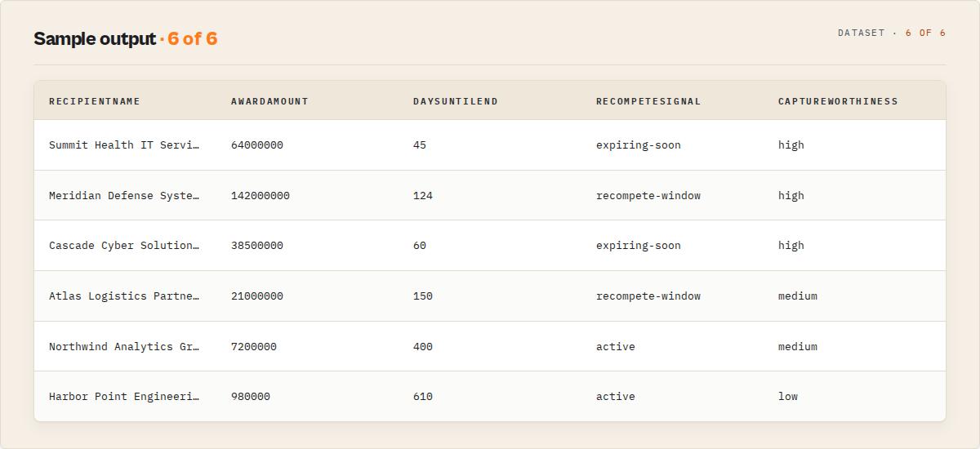
Task: Select Northwind Analytics recipient cell
Action: coord(124,347)
